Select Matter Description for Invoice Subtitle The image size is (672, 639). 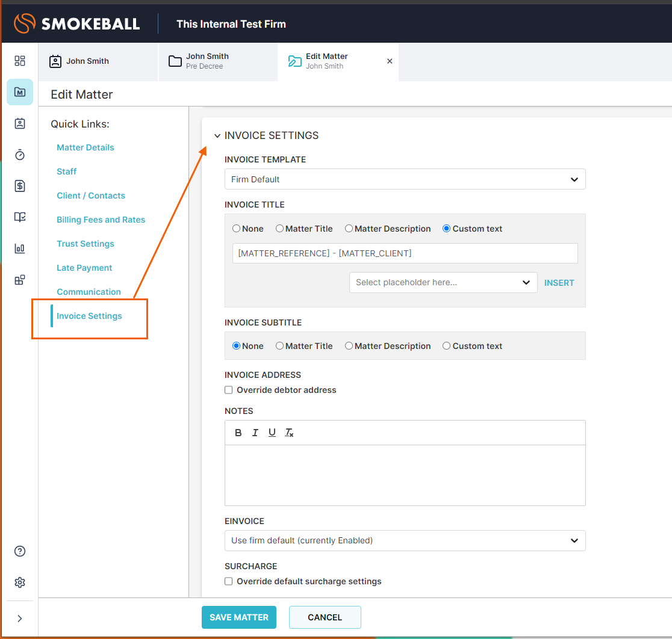click(x=349, y=346)
